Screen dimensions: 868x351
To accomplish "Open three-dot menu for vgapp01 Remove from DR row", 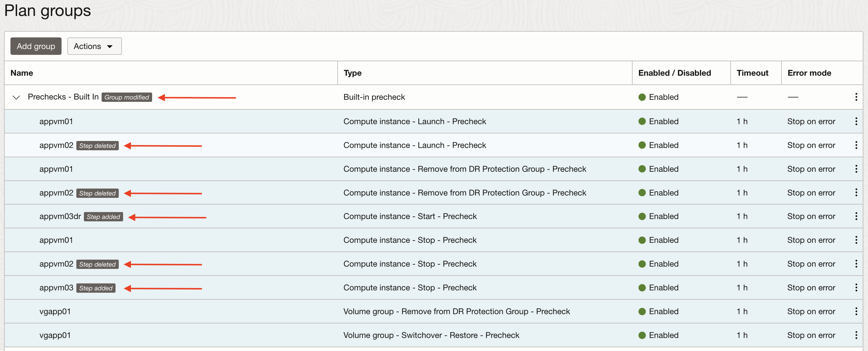I will pyautogui.click(x=856, y=311).
